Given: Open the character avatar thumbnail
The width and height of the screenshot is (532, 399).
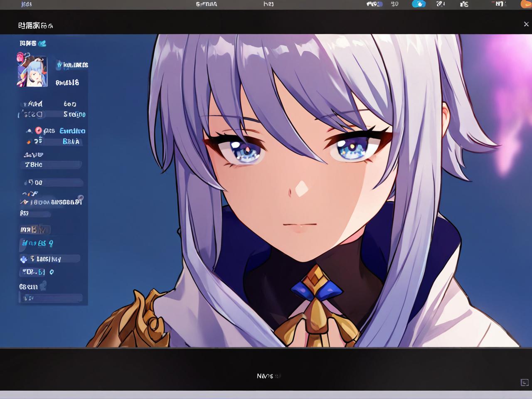Looking at the screenshot, I should click(x=32, y=71).
